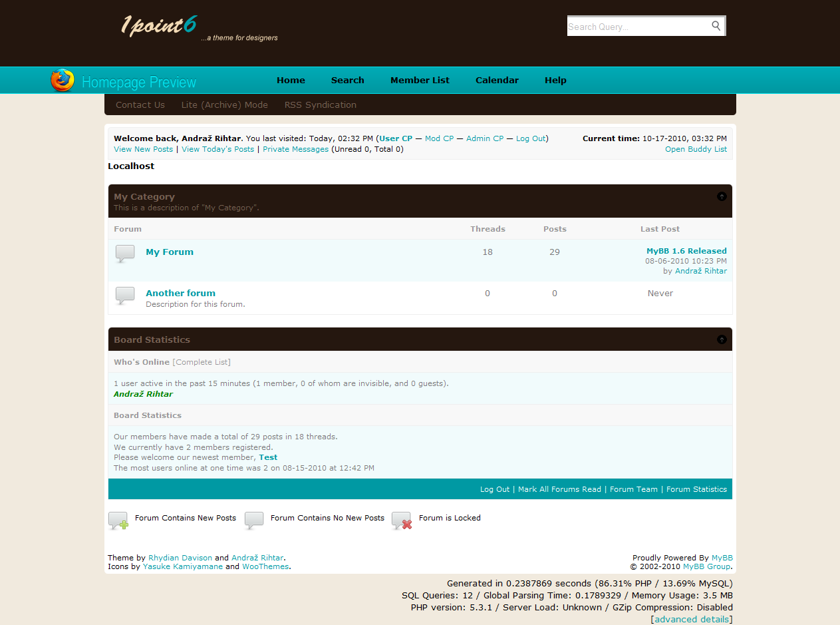This screenshot has height=625, width=840.
Task: Open the Member List page
Action: pos(420,80)
